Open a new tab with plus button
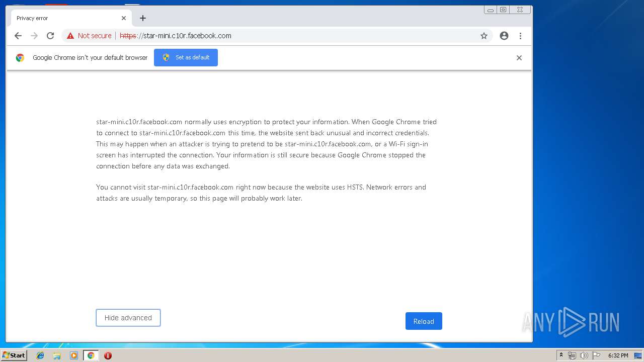The height and width of the screenshot is (362, 644). point(143,18)
